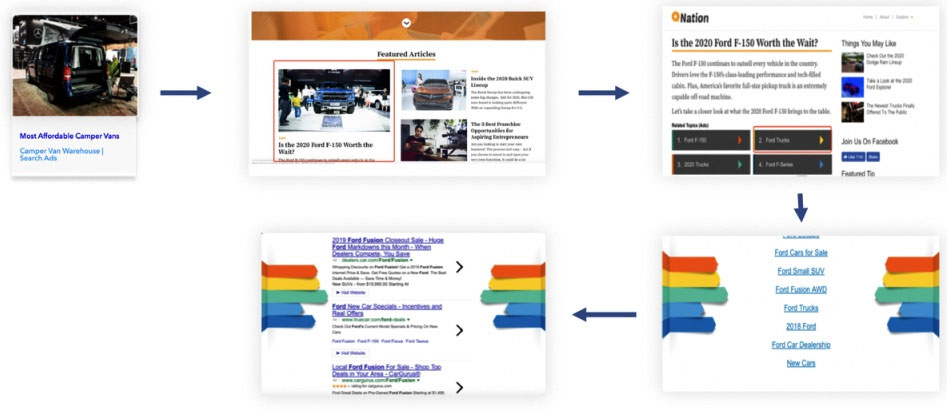Click Visit Website under the Closeout Sale ad
This screenshot has width=947, height=411.
click(350, 292)
